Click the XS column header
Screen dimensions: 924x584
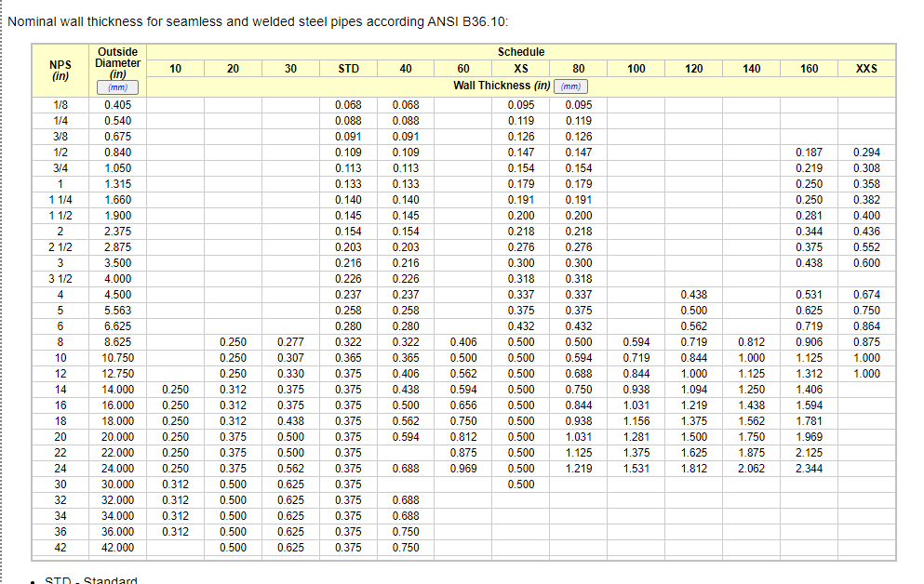coord(521,69)
